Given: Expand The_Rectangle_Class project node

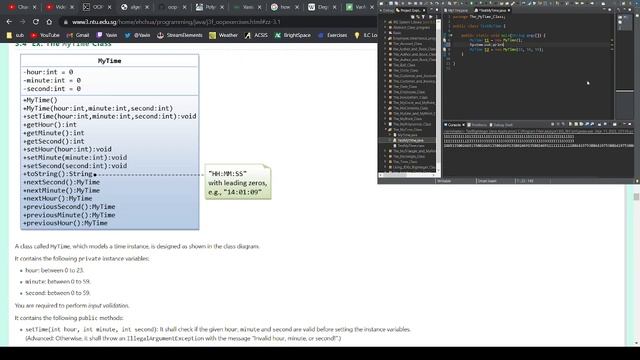Looking at the screenshot, I should [385, 156].
